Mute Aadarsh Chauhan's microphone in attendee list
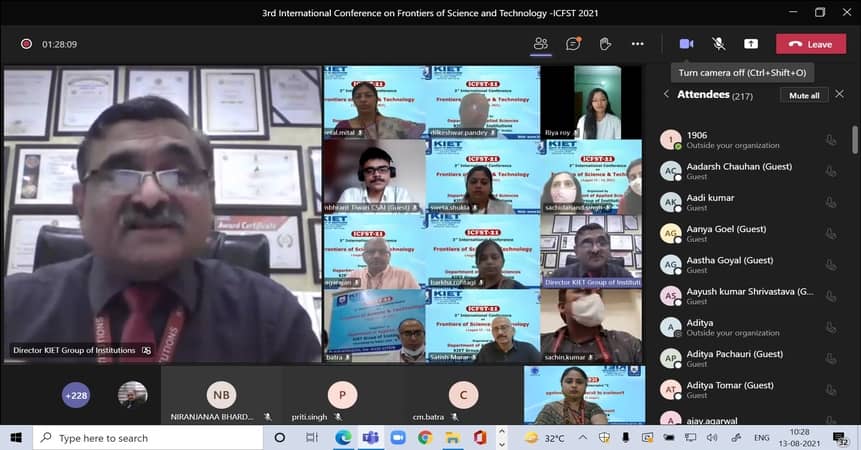Screen dimensions: 861x450 click(831, 171)
